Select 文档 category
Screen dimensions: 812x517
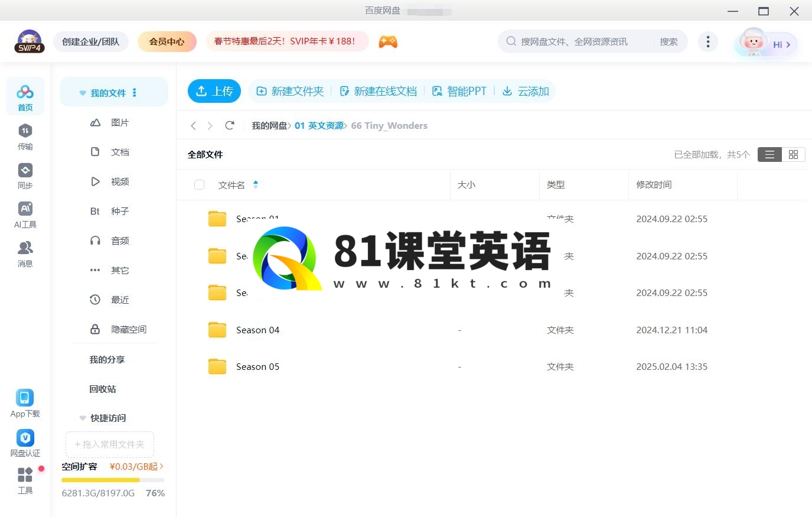pos(109,152)
